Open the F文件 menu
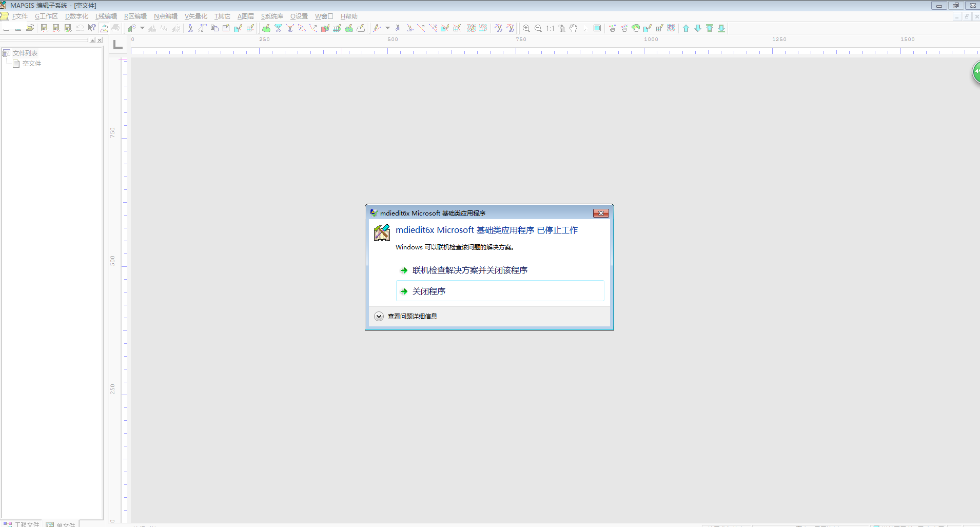Screen dimensions: 980x527 pyautogui.click(x=19, y=16)
